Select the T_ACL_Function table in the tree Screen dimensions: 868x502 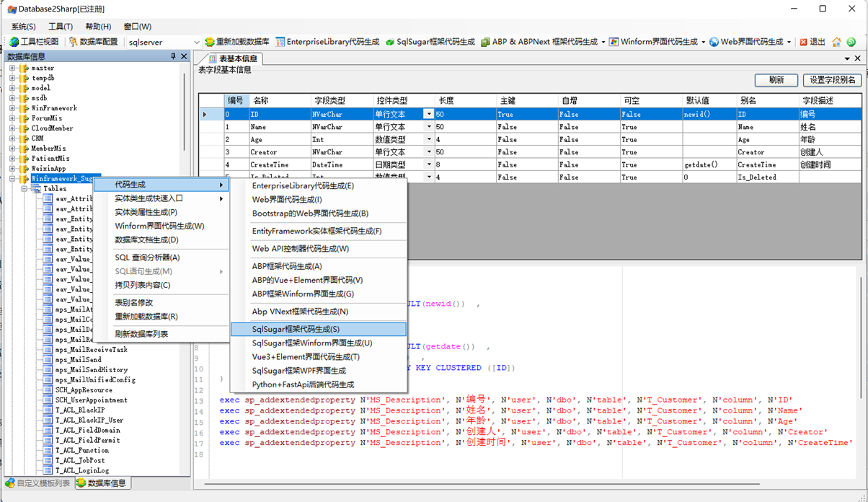click(82, 450)
